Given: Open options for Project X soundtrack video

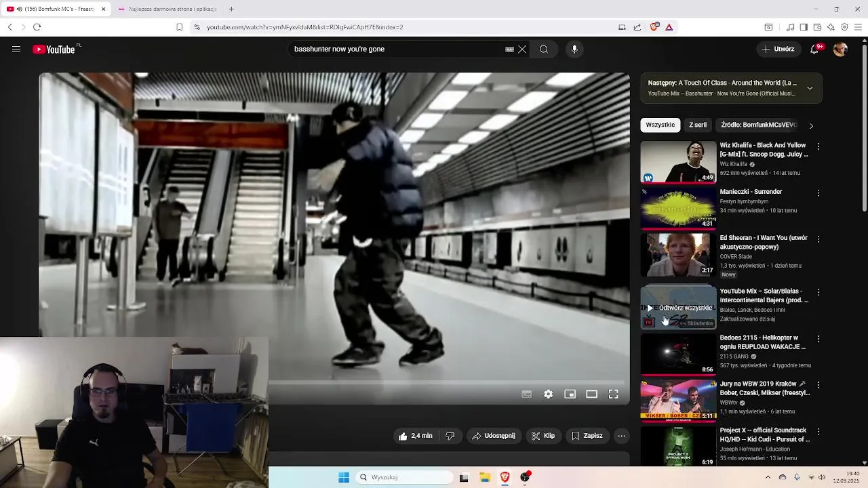Looking at the screenshot, I should coord(818,432).
